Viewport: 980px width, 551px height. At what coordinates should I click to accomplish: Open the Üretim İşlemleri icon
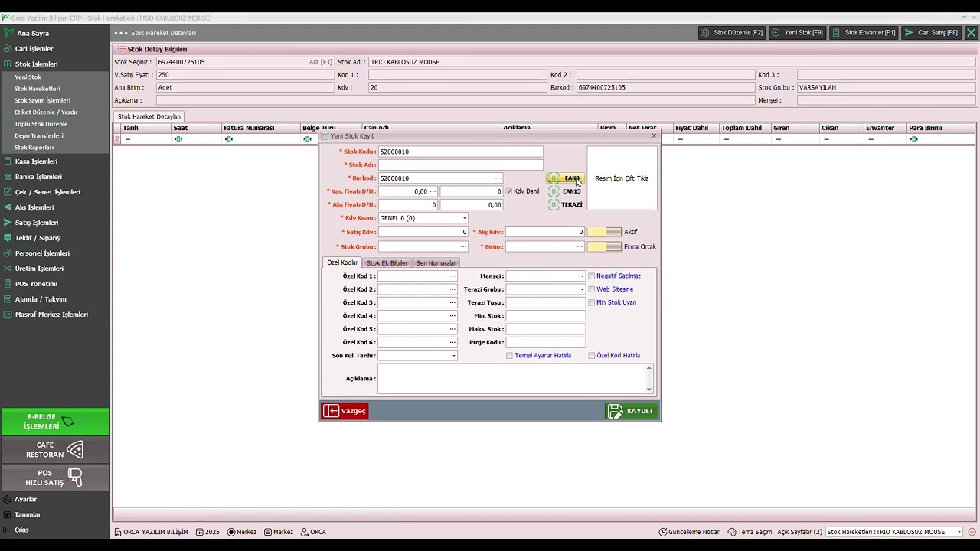coord(8,269)
